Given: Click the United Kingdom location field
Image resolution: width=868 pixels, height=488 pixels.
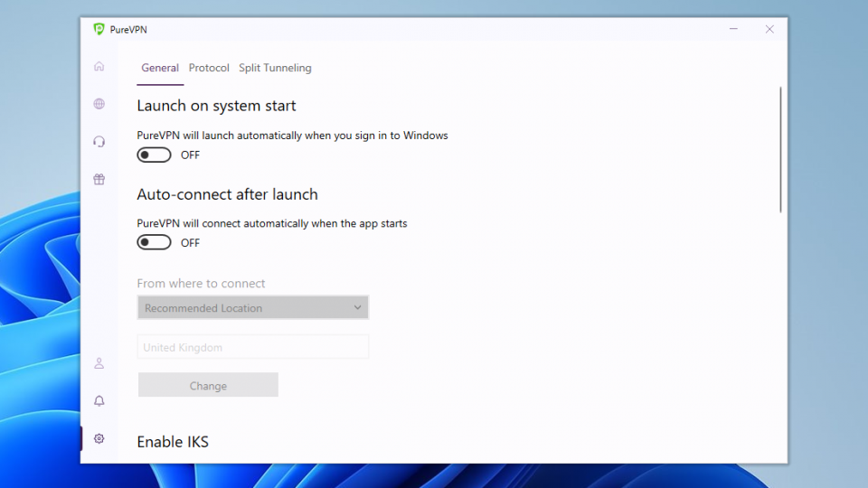Looking at the screenshot, I should click(x=253, y=347).
